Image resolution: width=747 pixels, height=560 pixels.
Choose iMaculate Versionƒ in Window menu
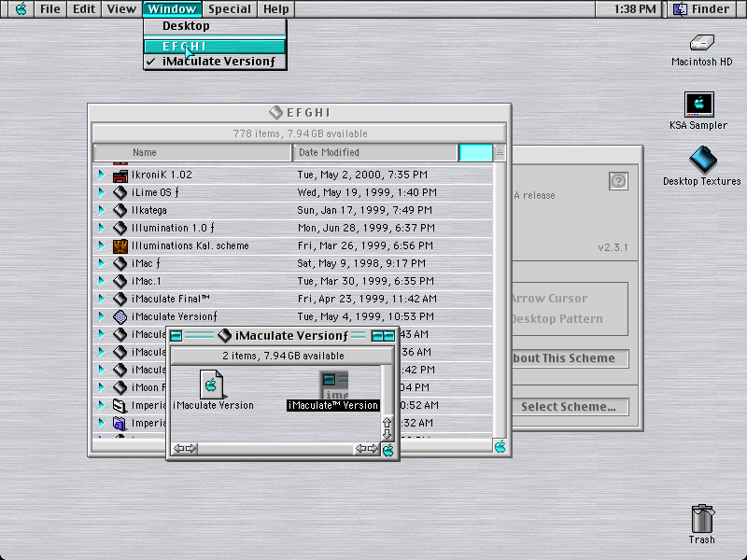(x=215, y=62)
